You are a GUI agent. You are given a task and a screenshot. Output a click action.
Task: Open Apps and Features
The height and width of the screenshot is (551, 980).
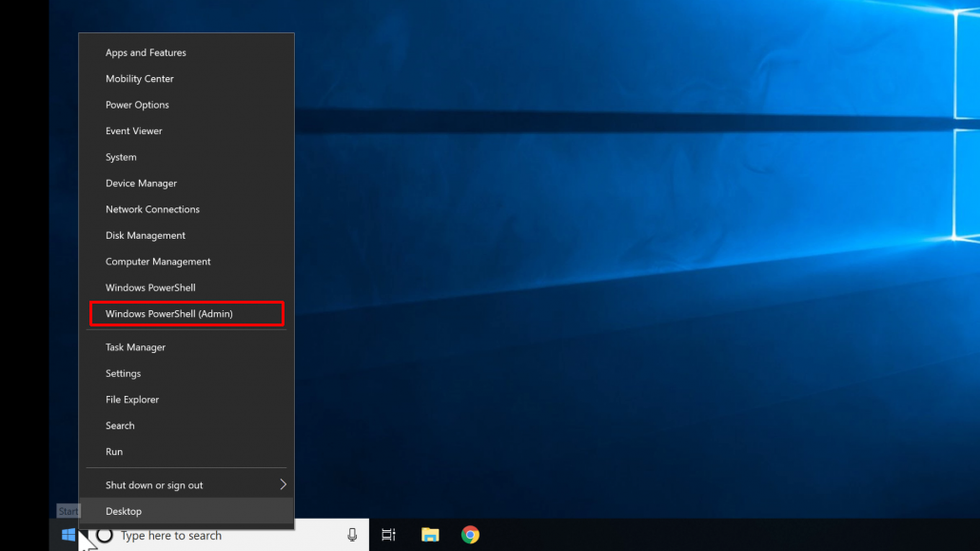[x=186, y=52]
